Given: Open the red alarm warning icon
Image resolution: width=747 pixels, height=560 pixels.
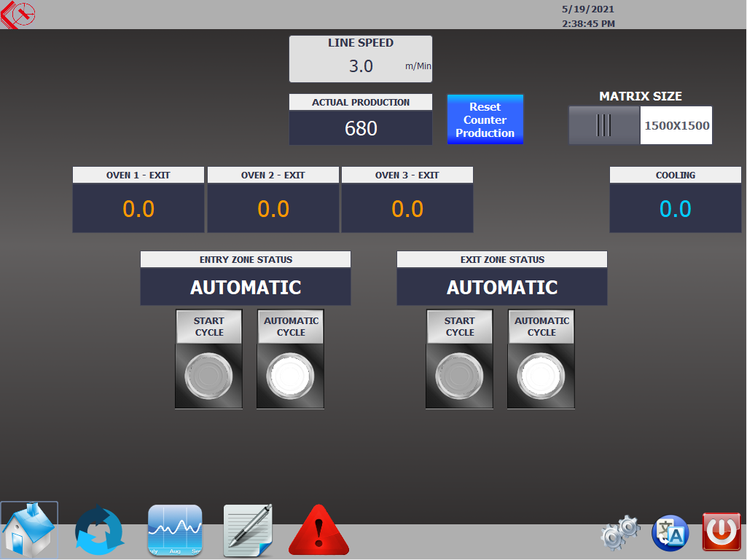Looking at the screenshot, I should tap(318, 531).
